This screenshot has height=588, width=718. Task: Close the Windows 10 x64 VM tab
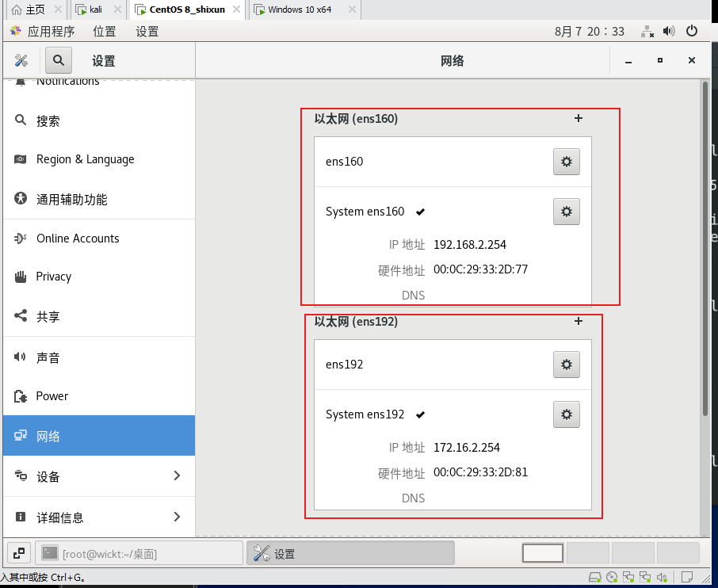click(352, 10)
